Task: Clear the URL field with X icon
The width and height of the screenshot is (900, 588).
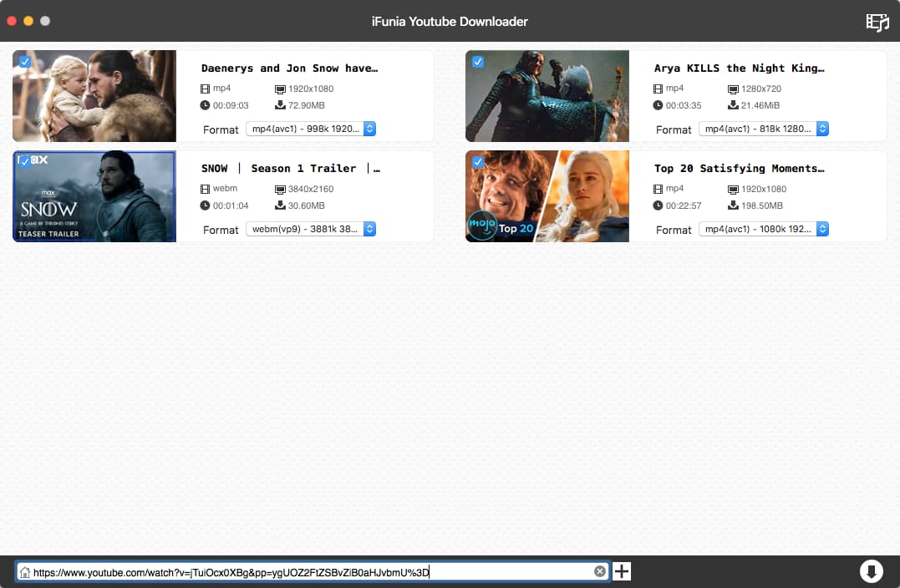Action: [x=599, y=571]
